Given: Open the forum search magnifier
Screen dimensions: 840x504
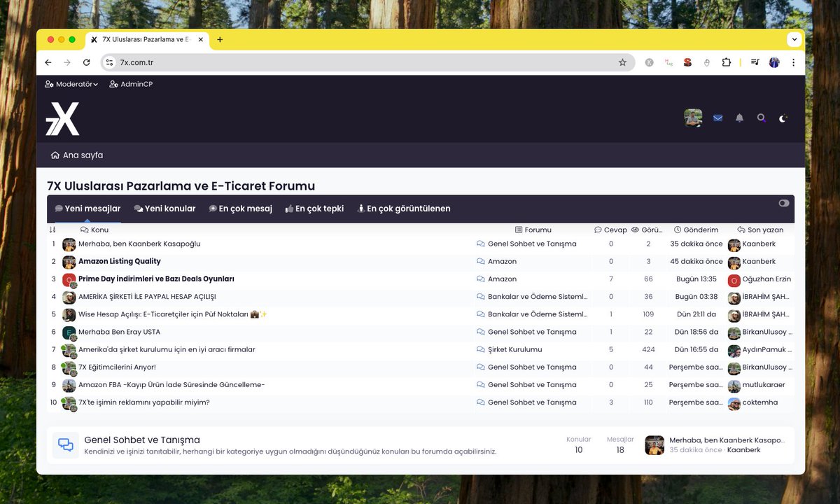Looking at the screenshot, I should coord(761,118).
